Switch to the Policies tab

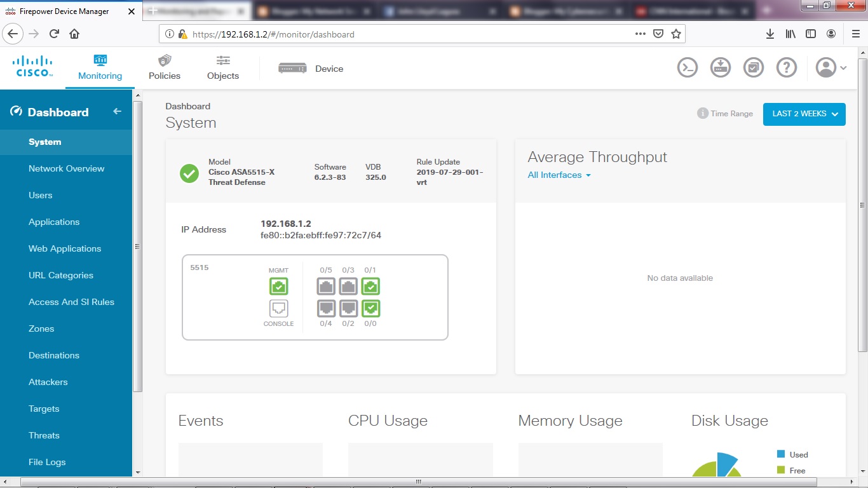coord(164,67)
